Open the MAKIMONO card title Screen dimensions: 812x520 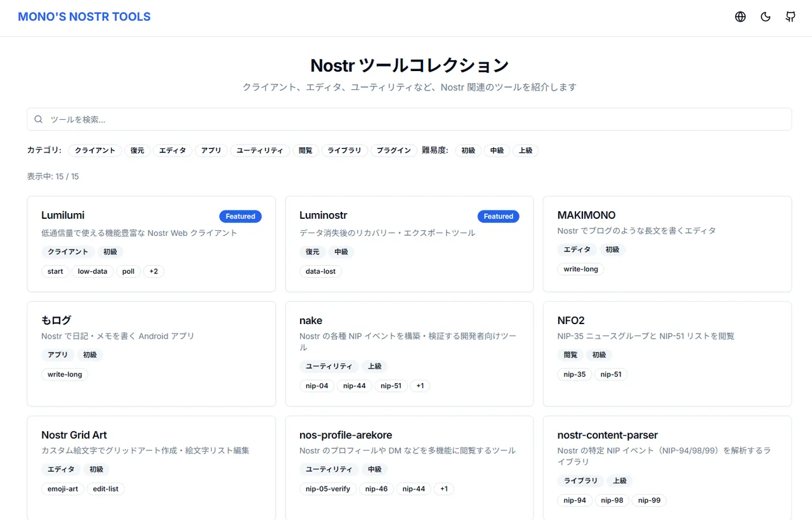pyautogui.click(x=586, y=215)
